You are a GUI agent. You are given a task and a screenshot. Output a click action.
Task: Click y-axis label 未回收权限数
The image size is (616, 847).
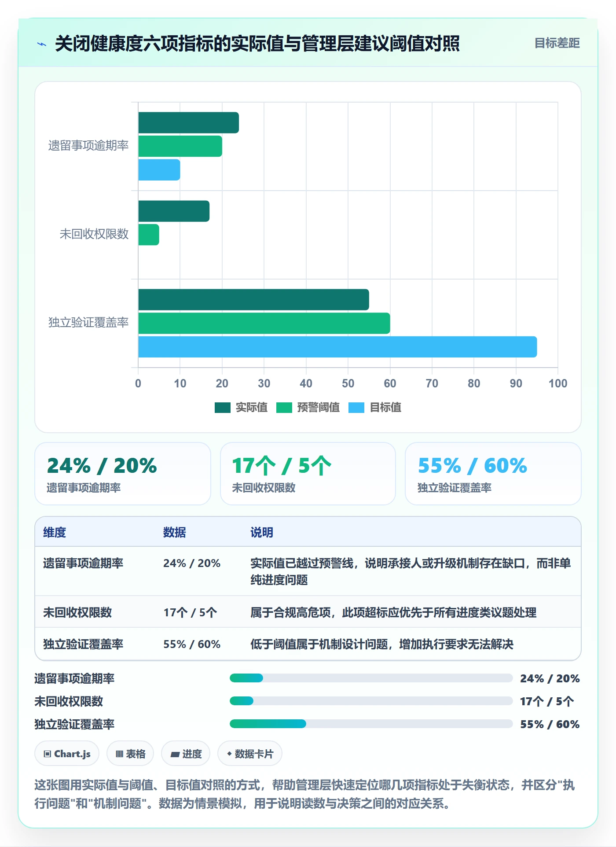point(94,234)
